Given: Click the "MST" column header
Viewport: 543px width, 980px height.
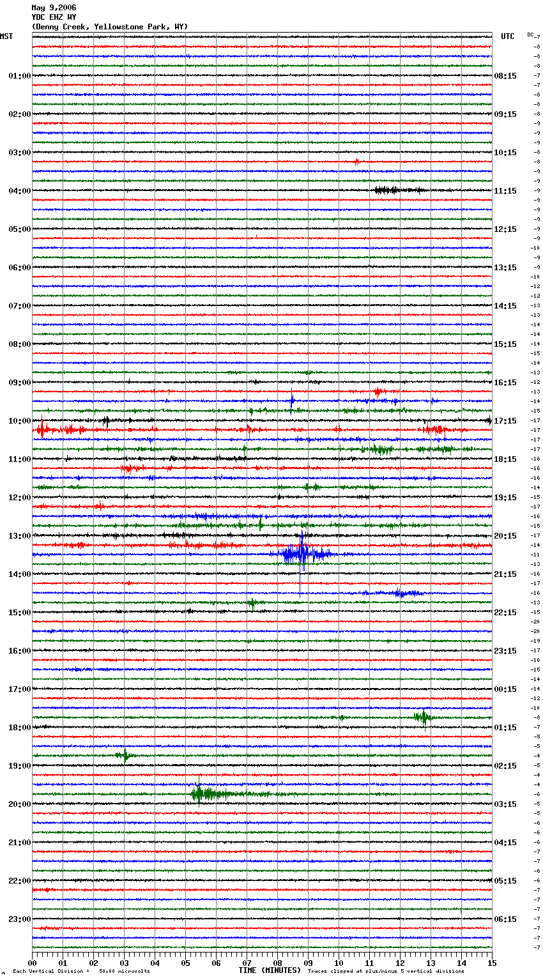Looking at the screenshot, I should point(6,36).
